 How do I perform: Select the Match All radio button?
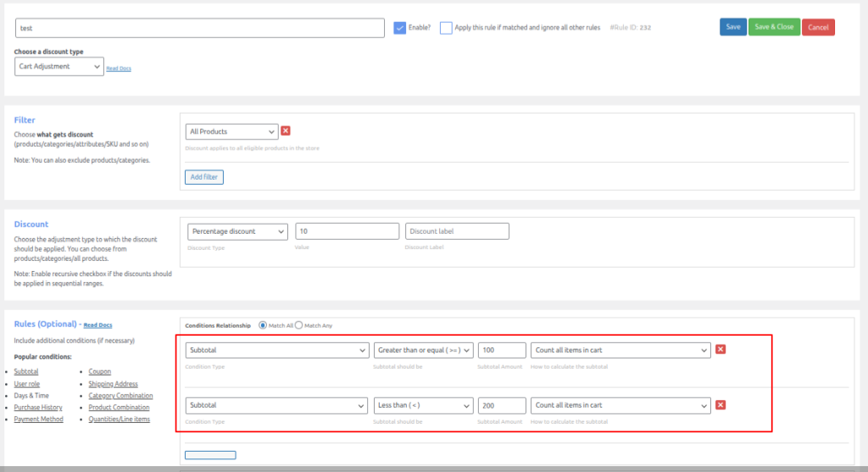[x=263, y=325]
